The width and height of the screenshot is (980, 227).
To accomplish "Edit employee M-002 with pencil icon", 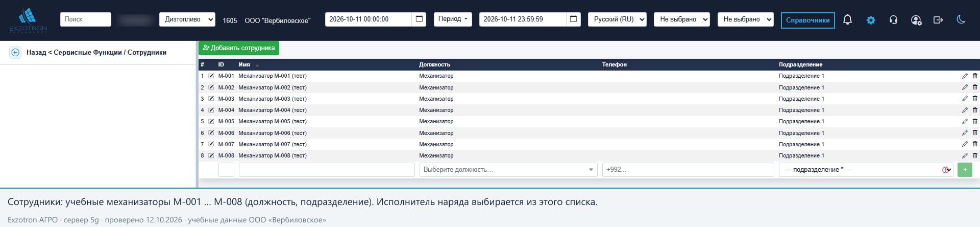I will [965, 87].
